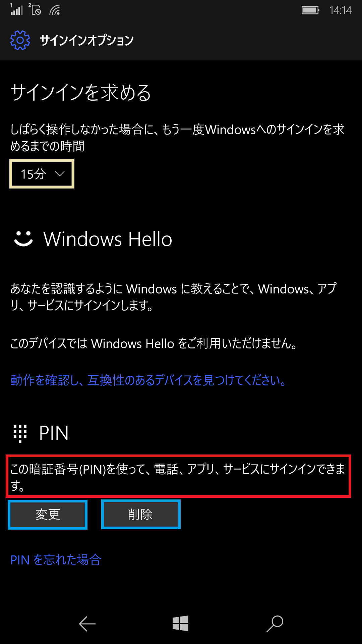Open Start with the Windows logo button

(181, 624)
